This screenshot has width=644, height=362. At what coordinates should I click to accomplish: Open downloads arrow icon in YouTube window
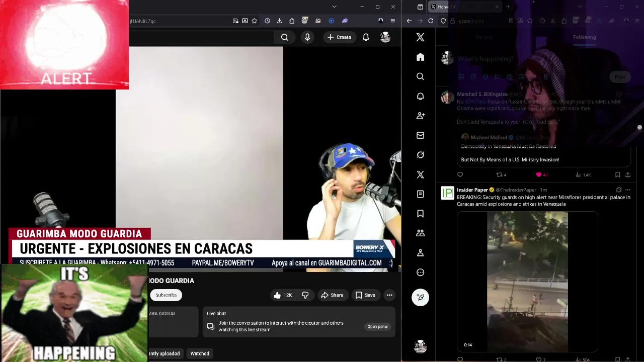click(x=279, y=21)
